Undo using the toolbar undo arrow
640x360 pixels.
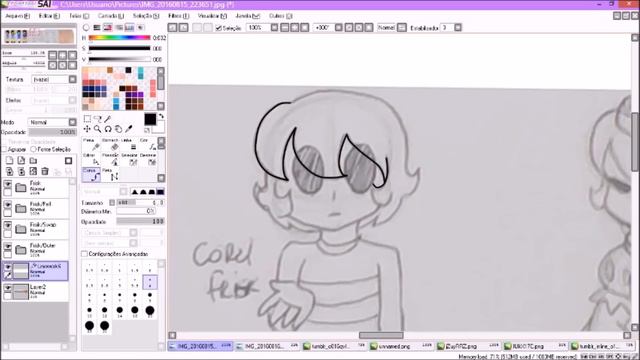(x=173, y=27)
